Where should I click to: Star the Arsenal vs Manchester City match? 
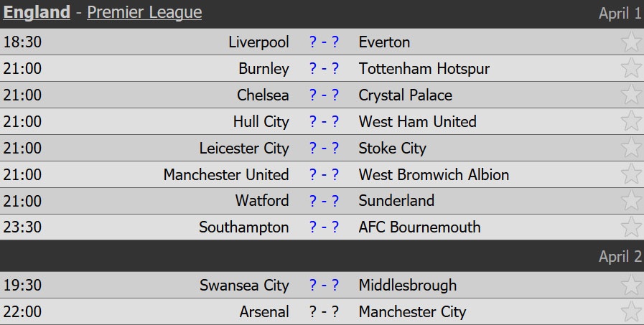coord(631,312)
